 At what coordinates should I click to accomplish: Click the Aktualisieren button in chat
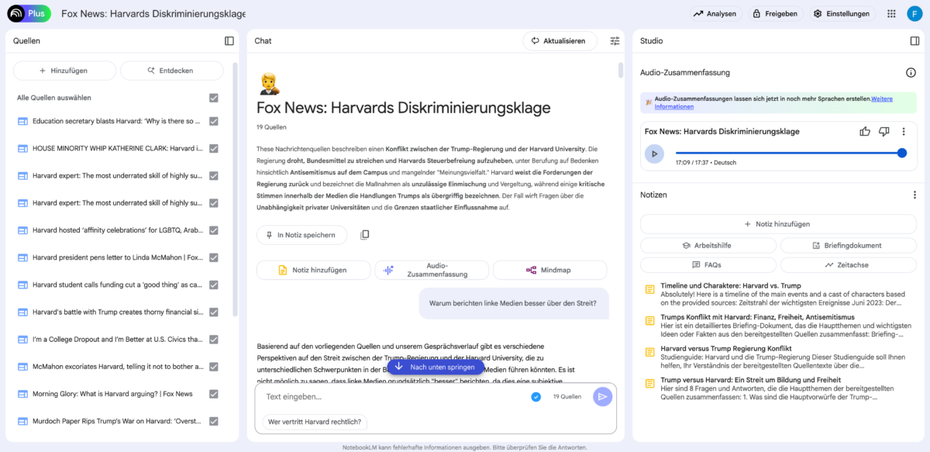pos(560,41)
